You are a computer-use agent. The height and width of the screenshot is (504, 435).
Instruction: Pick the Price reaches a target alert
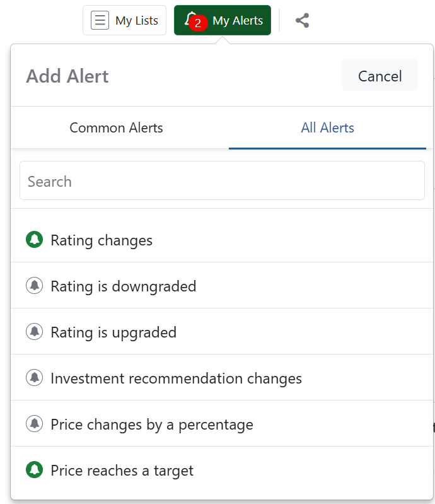pos(222,470)
